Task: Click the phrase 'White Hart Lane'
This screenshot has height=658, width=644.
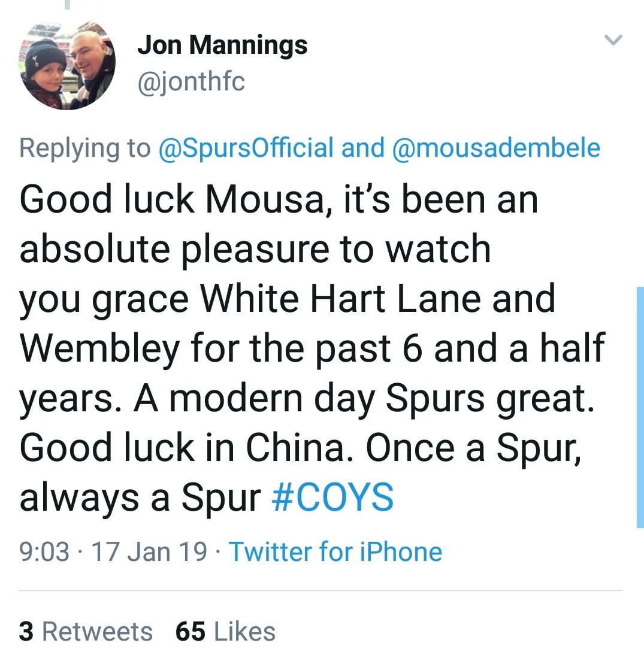Action: coord(340,298)
